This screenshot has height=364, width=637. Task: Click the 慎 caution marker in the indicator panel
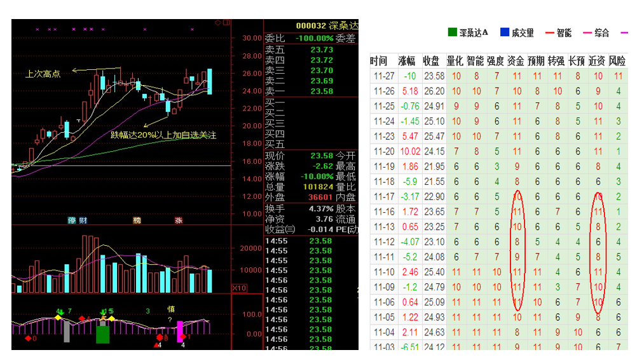tap(171, 309)
